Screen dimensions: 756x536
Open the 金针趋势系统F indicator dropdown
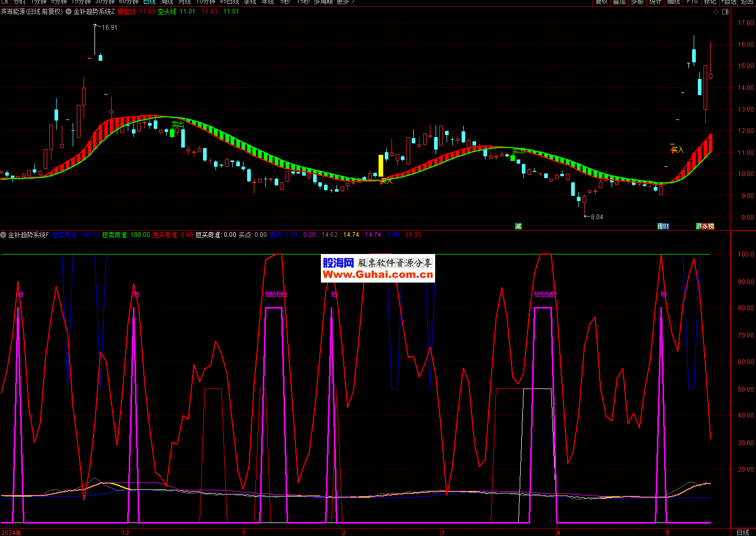[x=4, y=235]
